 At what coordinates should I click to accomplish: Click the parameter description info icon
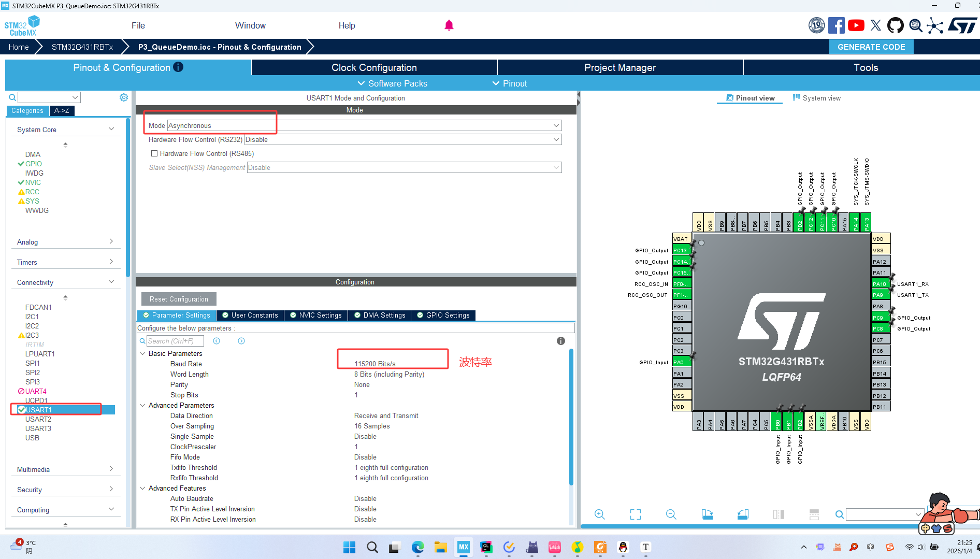[x=561, y=341]
